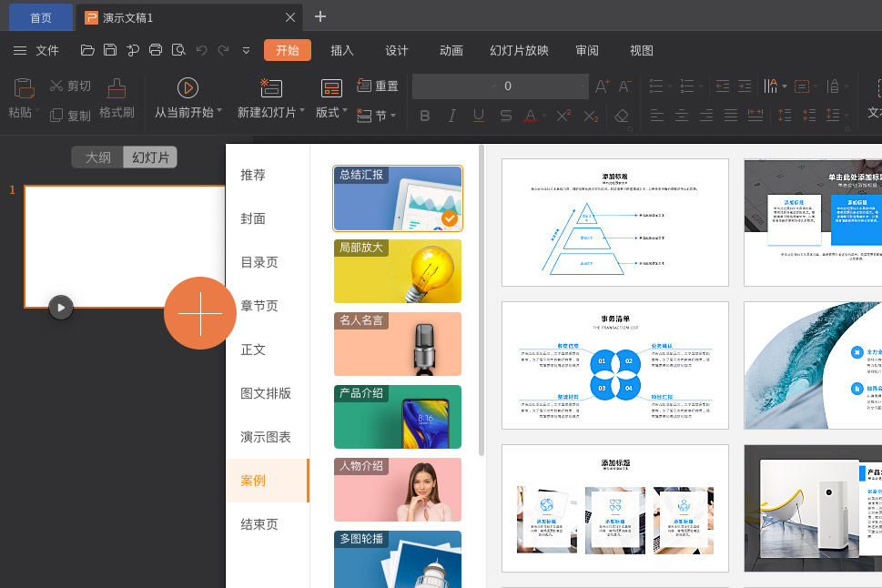Viewport: 882px width, 588px height.
Task: Toggle Bold formatting
Action: point(425,116)
